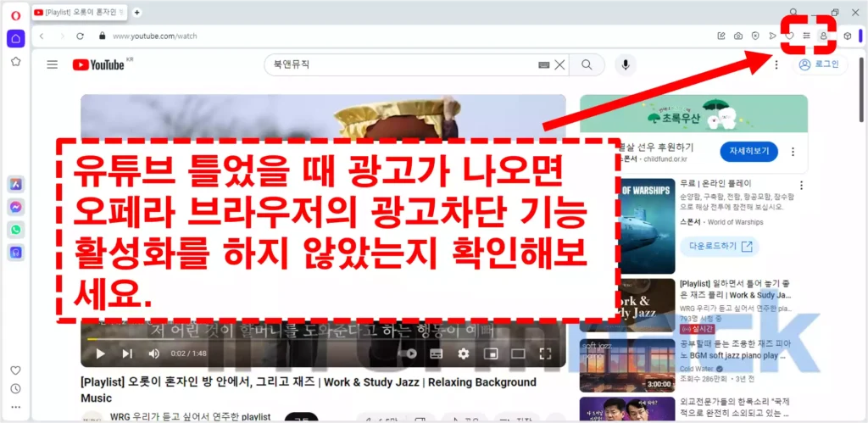Clear the YouTube search text
This screenshot has height=423, width=868.
click(x=559, y=64)
